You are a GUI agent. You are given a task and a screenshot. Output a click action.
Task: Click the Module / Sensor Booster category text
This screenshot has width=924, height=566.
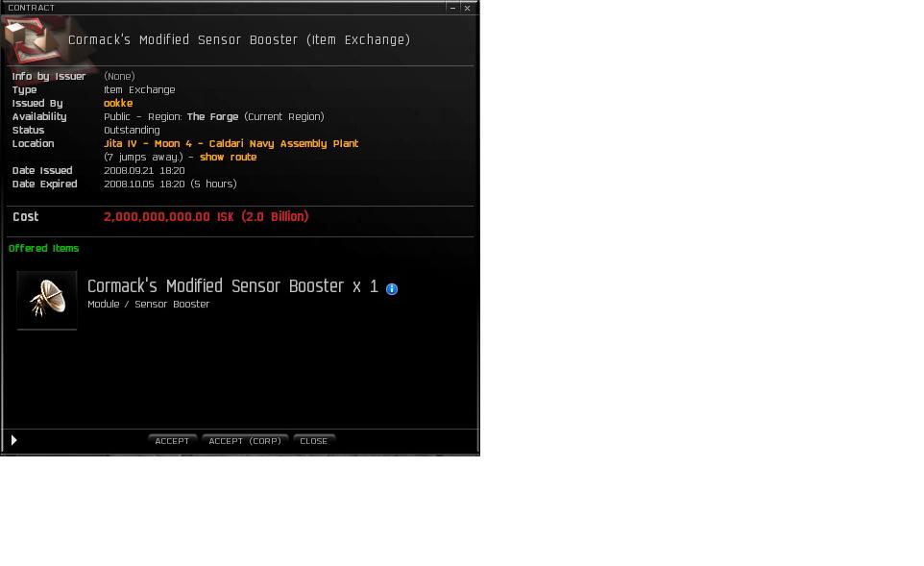pyautogui.click(x=149, y=305)
